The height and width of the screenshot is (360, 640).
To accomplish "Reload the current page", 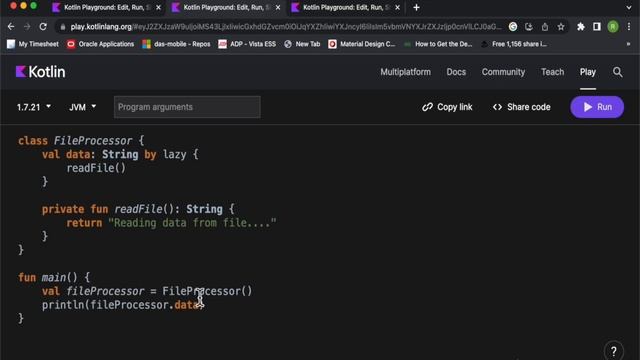I will (x=43, y=27).
